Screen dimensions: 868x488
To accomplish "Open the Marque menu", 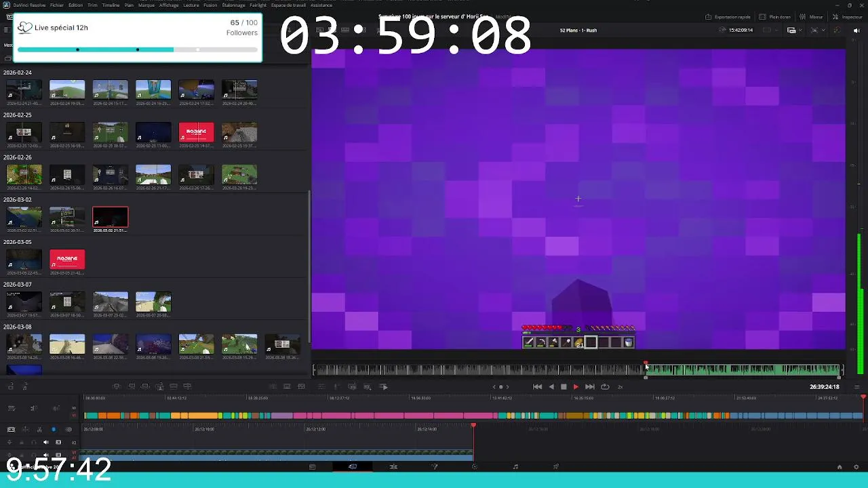I will [146, 5].
